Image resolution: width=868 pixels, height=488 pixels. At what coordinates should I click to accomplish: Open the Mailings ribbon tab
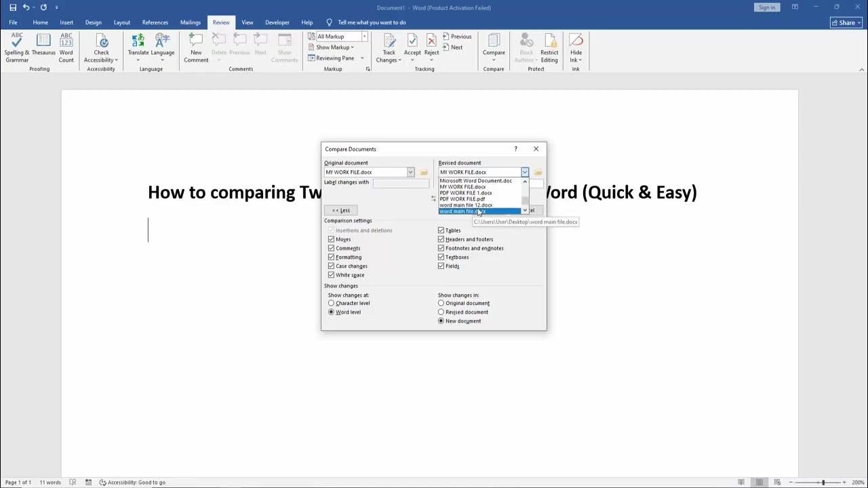pos(190,22)
